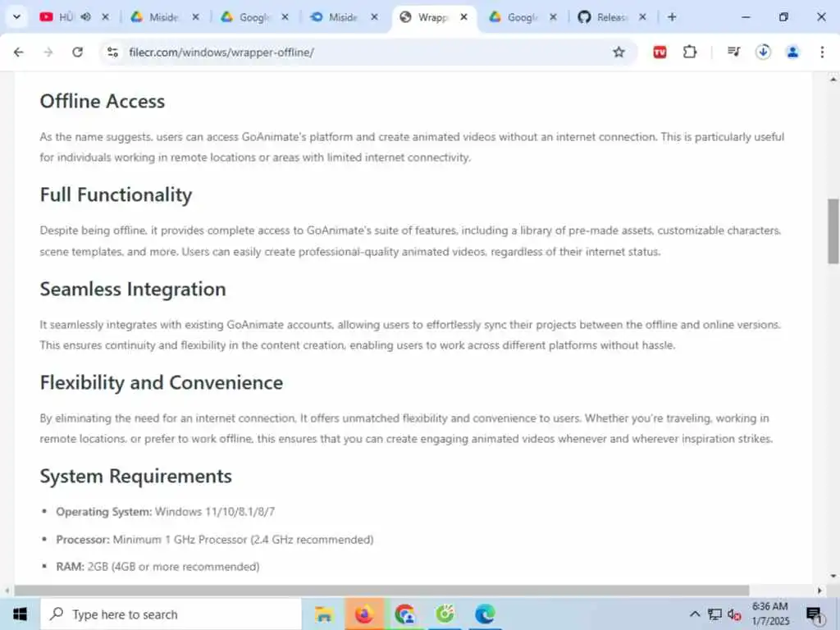The width and height of the screenshot is (840, 630).
Task: Open the red TV extension icon
Action: pyautogui.click(x=660, y=52)
